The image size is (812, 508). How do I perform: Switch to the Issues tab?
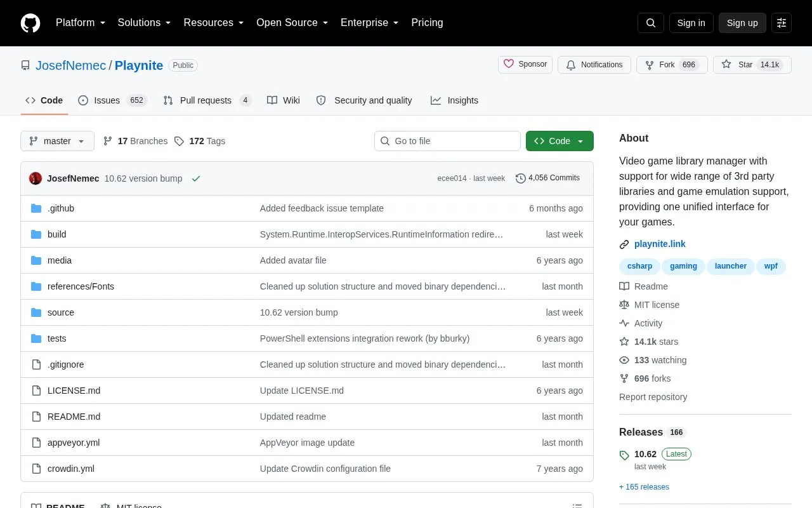(x=113, y=100)
